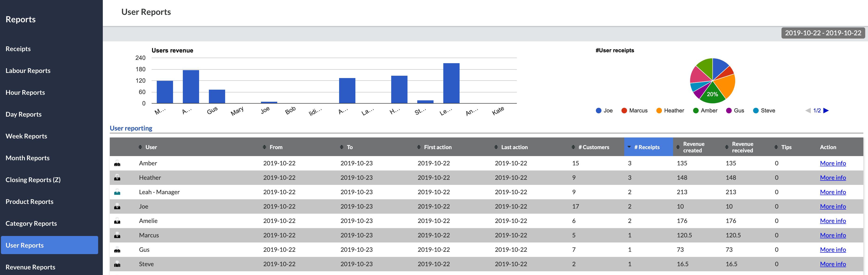
Task: Open the date range 2019-10-22 picker
Action: pyautogui.click(x=823, y=33)
